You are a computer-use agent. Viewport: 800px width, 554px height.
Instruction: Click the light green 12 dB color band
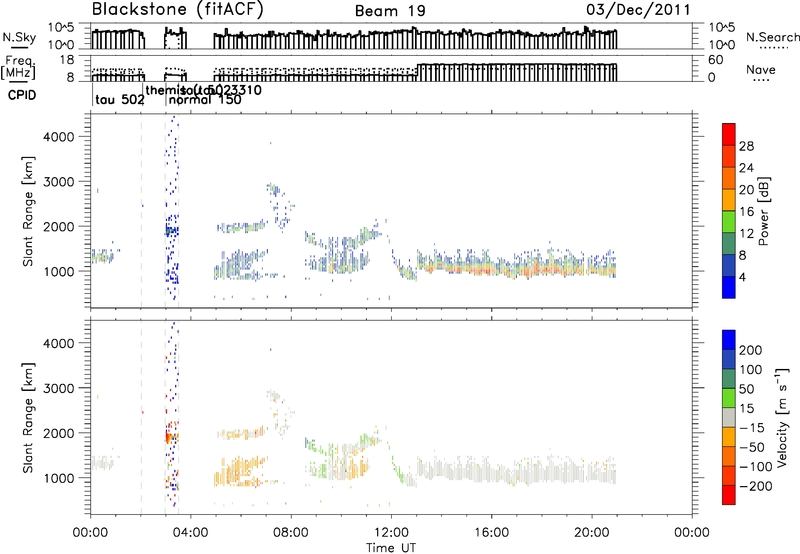click(729, 222)
